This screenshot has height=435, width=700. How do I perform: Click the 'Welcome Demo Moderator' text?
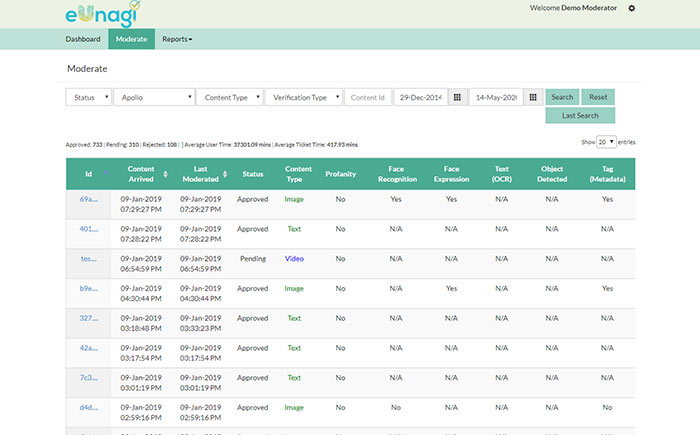pyautogui.click(x=573, y=8)
